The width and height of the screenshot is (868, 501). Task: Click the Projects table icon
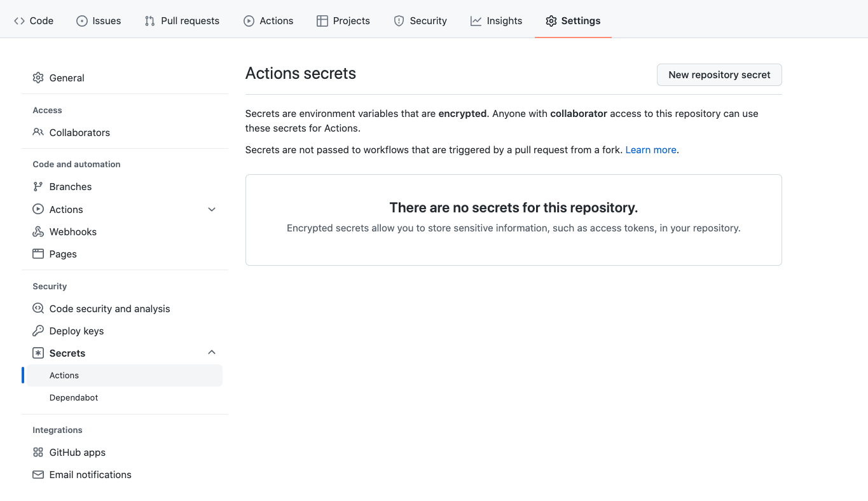322,21
